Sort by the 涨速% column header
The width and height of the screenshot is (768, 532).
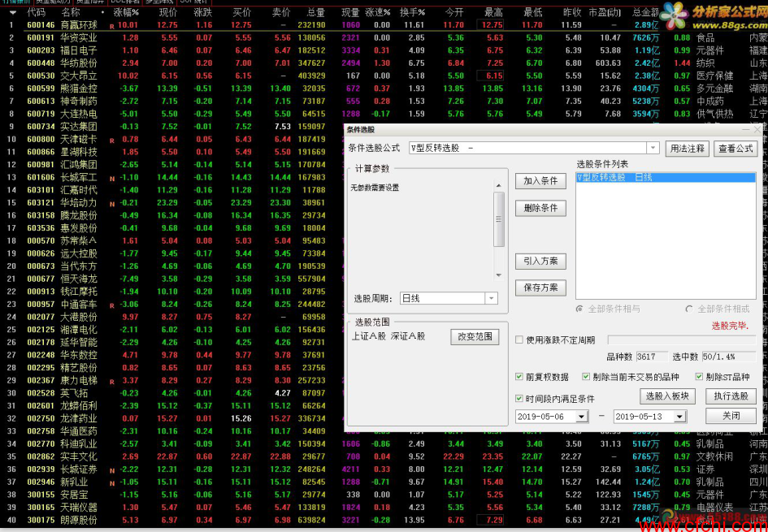click(378, 12)
